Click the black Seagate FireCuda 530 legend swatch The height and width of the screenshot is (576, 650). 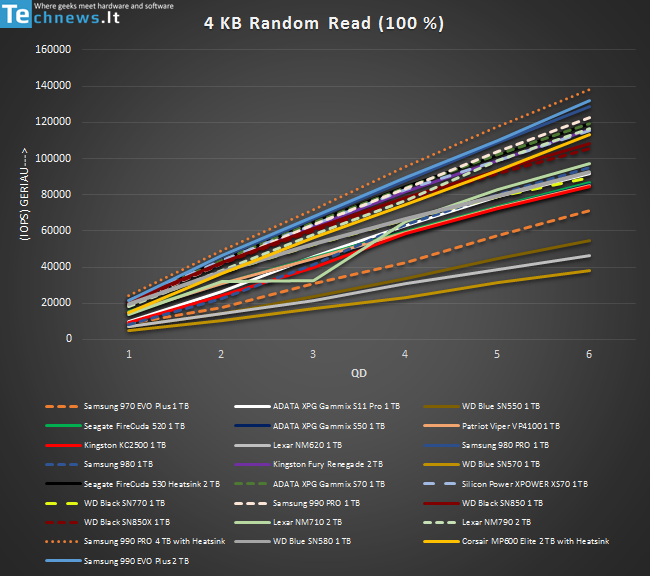click(x=63, y=484)
